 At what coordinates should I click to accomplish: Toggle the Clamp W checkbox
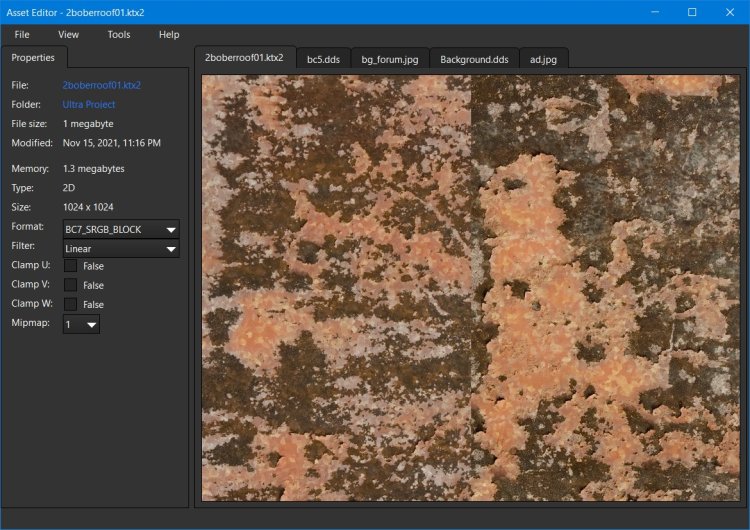coord(70,304)
